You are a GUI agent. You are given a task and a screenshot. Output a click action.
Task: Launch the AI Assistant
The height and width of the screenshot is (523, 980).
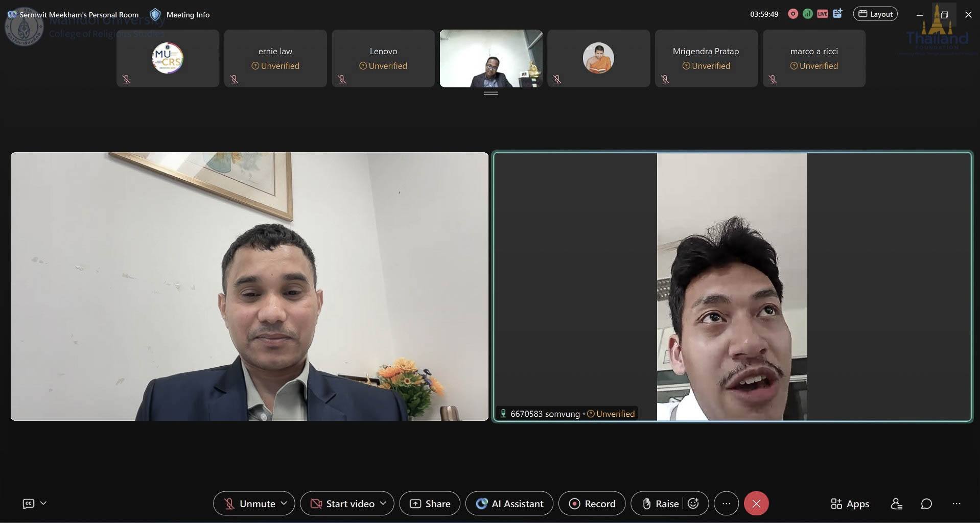509,504
